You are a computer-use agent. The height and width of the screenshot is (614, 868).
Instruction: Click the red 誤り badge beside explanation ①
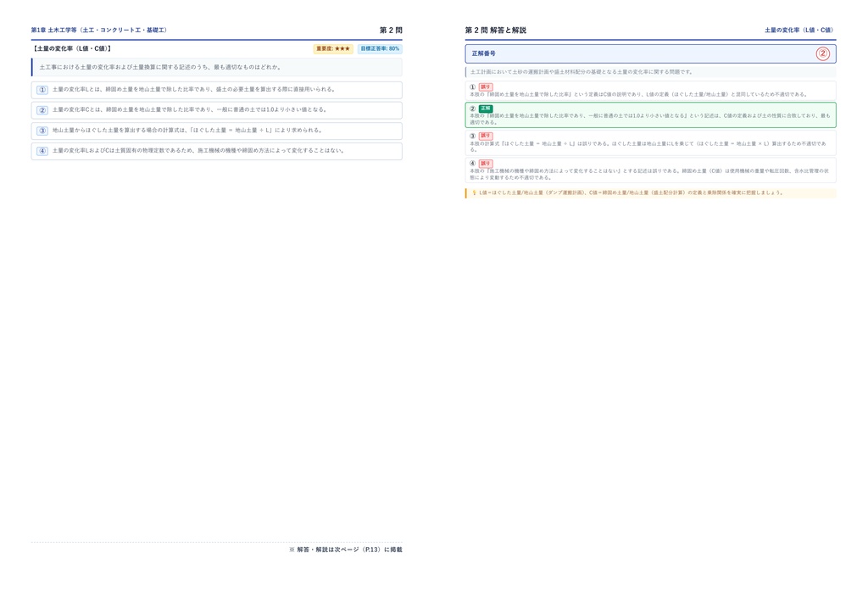coord(486,87)
